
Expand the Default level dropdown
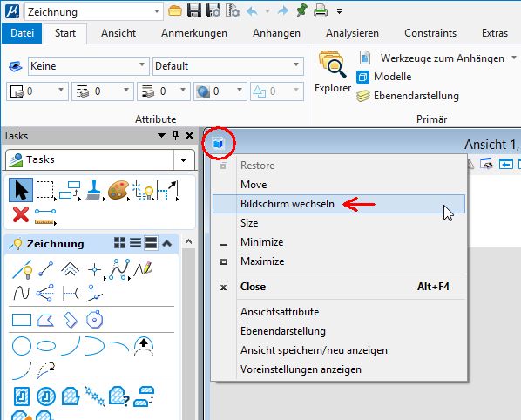tap(228, 66)
